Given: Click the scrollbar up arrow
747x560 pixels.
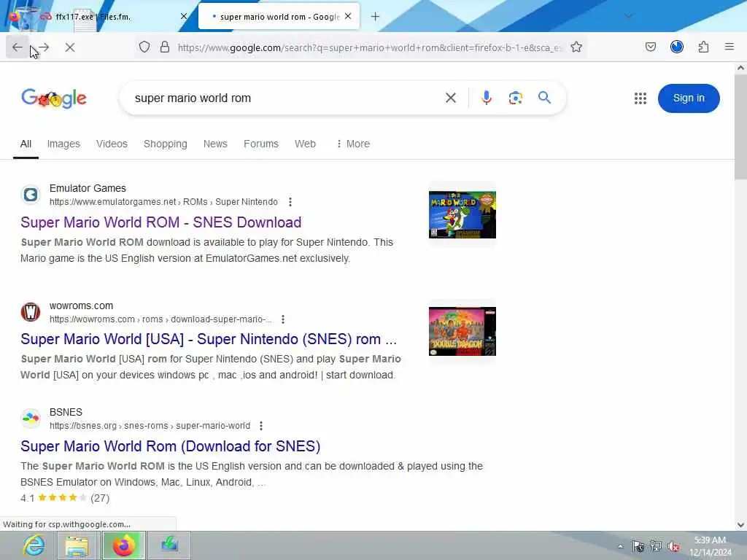Looking at the screenshot, I should [x=741, y=68].
